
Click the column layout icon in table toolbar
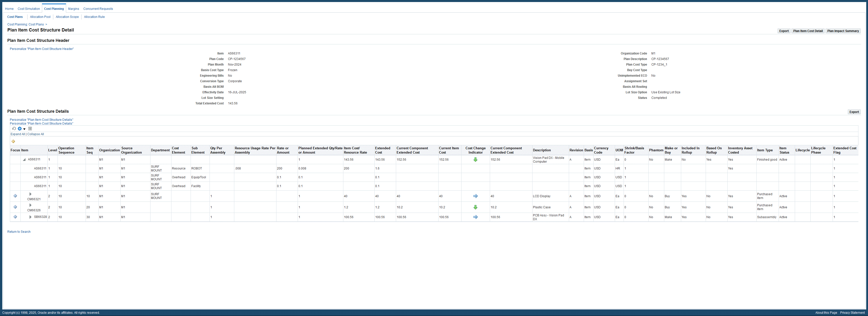[x=30, y=129]
